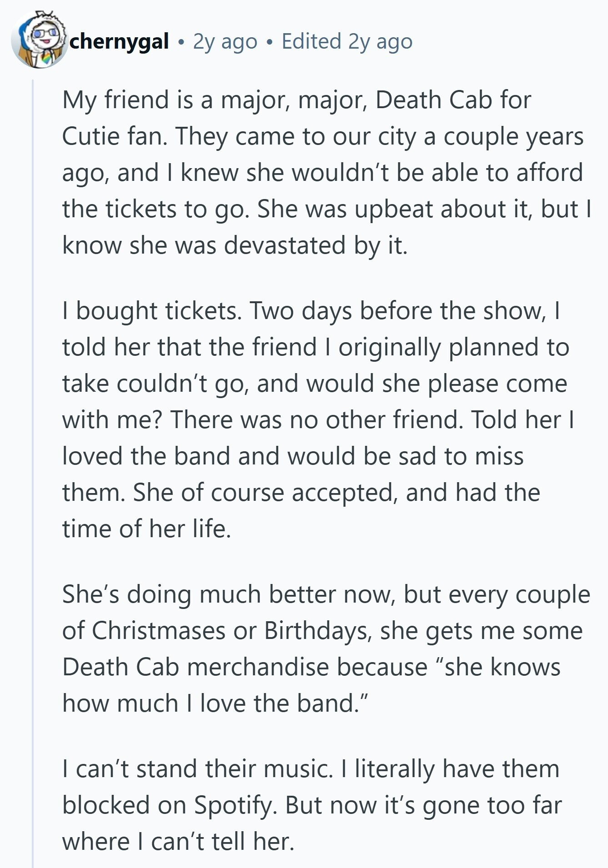
Task: Click the quoted phrase "she knows"
Action: (498, 667)
